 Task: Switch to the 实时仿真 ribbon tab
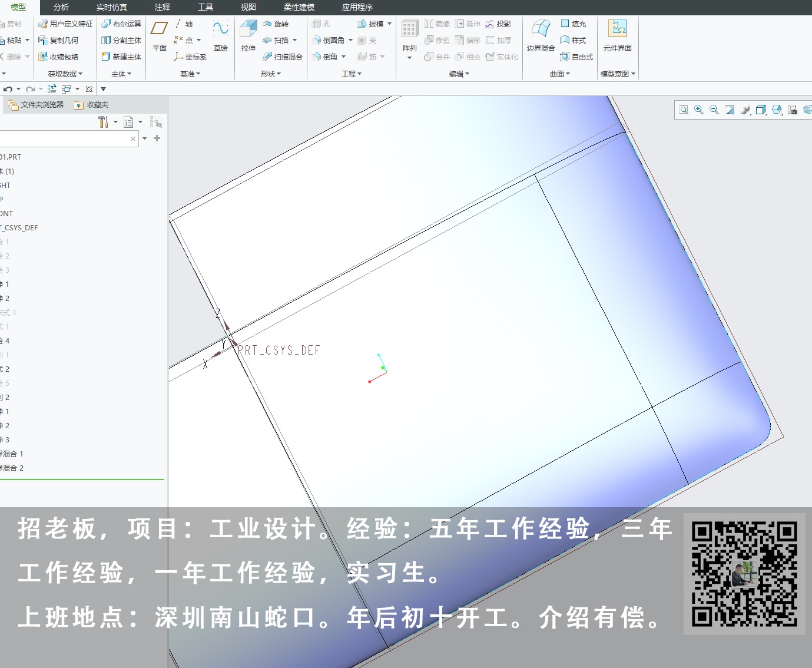(112, 8)
